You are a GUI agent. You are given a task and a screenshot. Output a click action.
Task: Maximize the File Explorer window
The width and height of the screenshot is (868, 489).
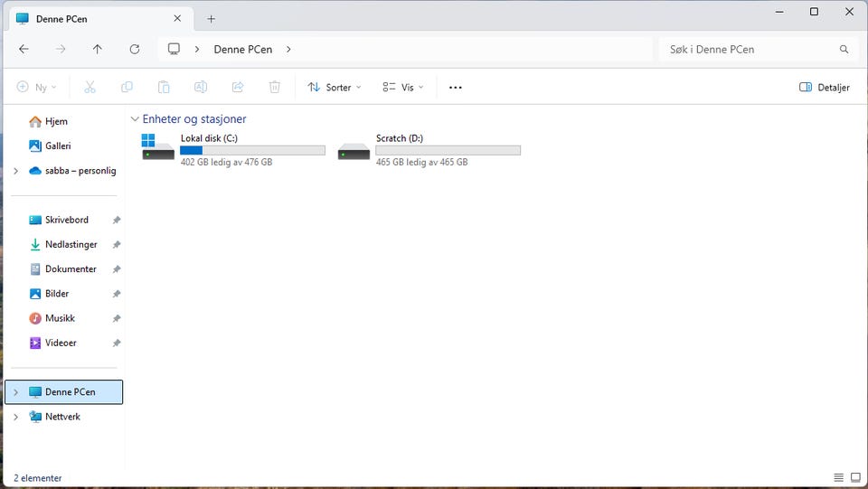tap(814, 11)
